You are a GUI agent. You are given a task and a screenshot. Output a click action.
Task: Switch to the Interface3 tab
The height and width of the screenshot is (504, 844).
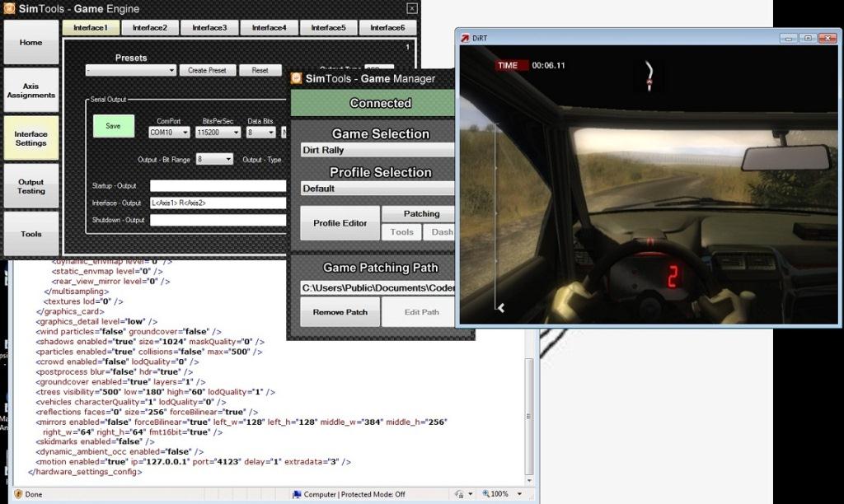pyautogui.click(x=209, y=27)
